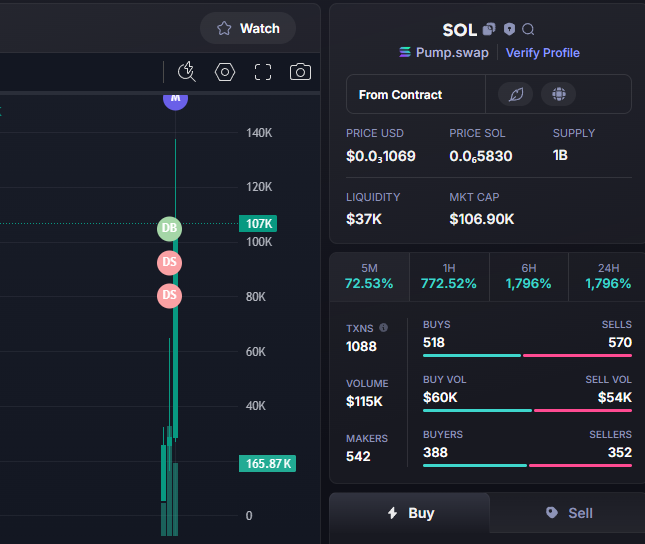Click the leaf icon button
Screen dimensions: 645x544
515,94
